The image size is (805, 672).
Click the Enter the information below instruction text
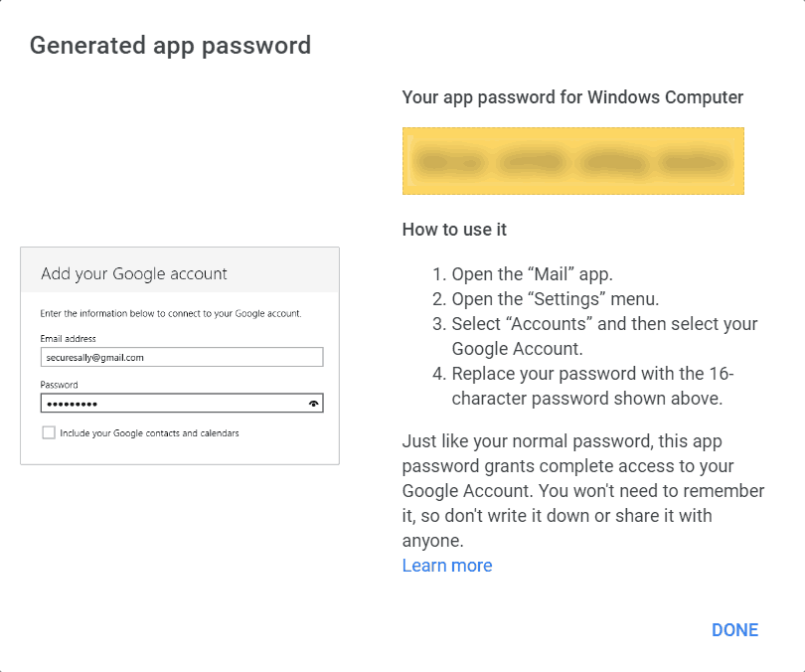[x=170, y=313]
